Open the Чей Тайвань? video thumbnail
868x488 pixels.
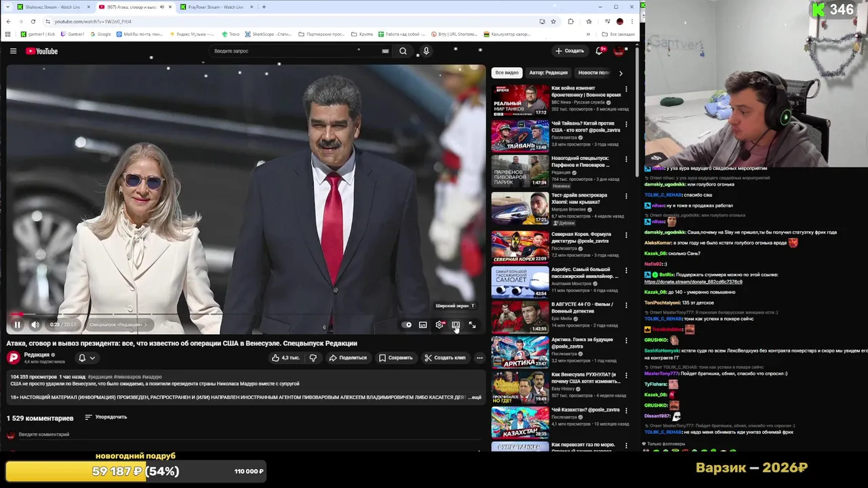click(x=520, y=136)
